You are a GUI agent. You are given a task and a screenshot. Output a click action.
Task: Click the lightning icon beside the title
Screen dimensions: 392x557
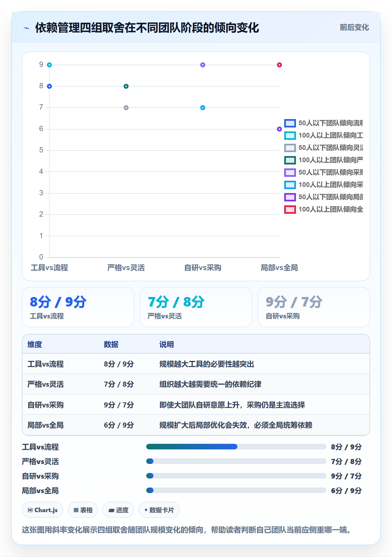point(27,28)
